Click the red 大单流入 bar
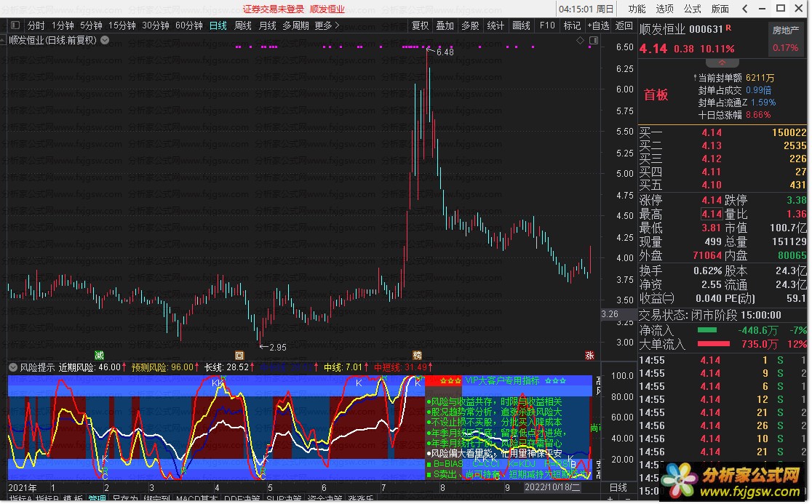Screen dimensions: 812x504 point(714,343)
